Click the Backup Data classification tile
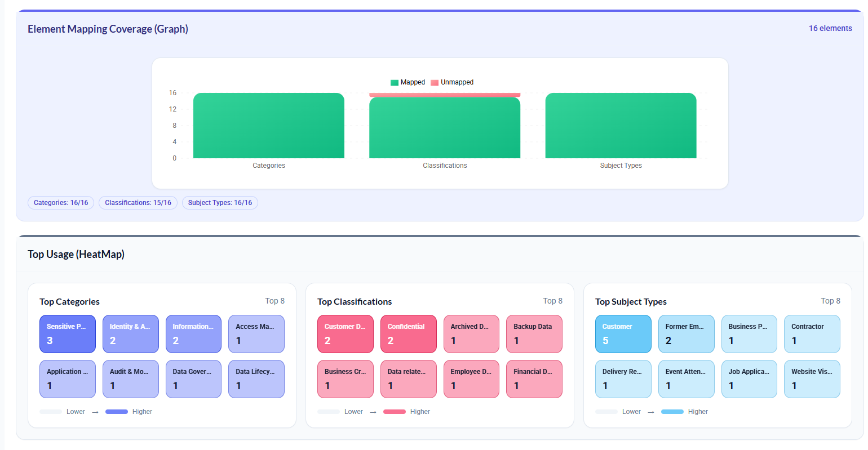Viewport: 868px width, 450px height. coord(534,334)
